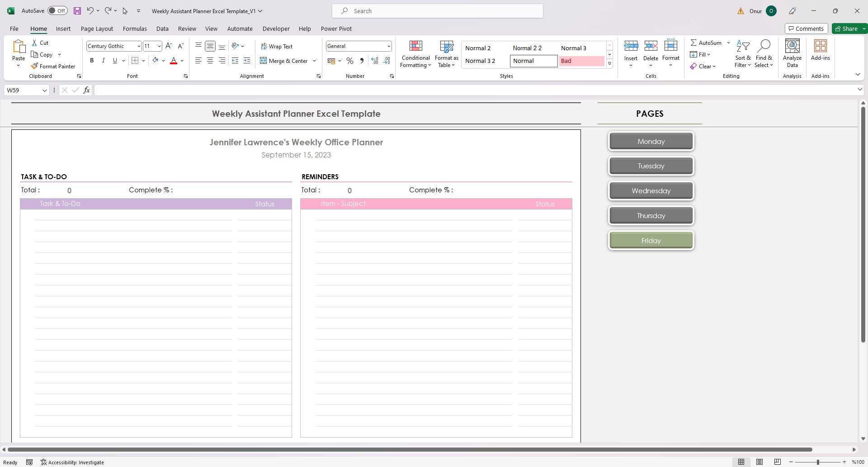Apply Wrap Text to the selection
Viewport: 868px width, 467px height.
click(277, 46)
